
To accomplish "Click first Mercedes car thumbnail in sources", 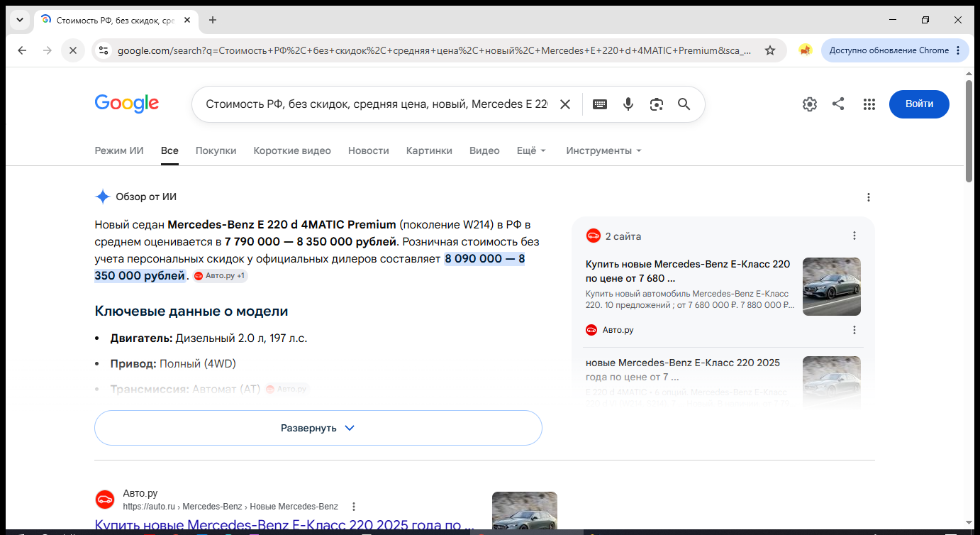I will tap(832, 287).
